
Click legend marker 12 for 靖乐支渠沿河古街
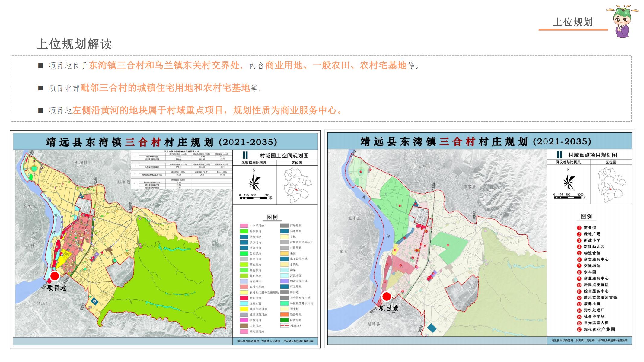pos(579,297)
